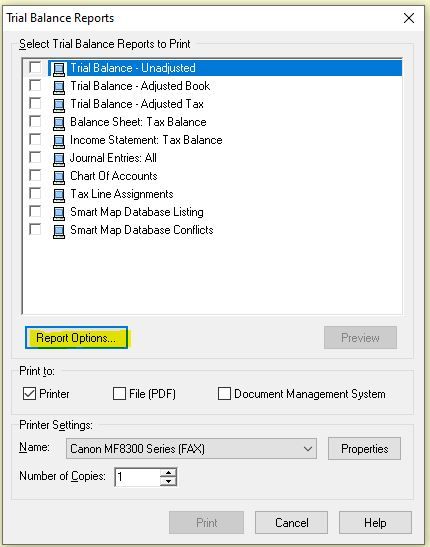Click the report icon next to Chart Of Accounts

coord(59,177)
